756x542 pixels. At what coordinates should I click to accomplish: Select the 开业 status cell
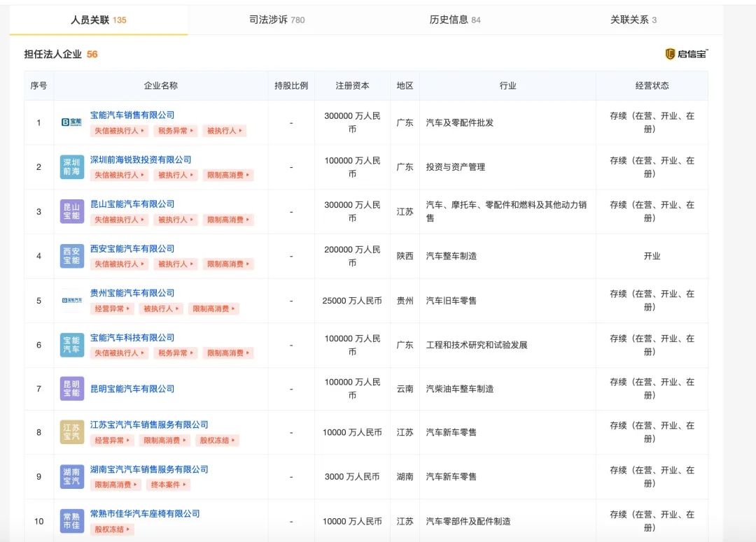click(x=652, y=256)
